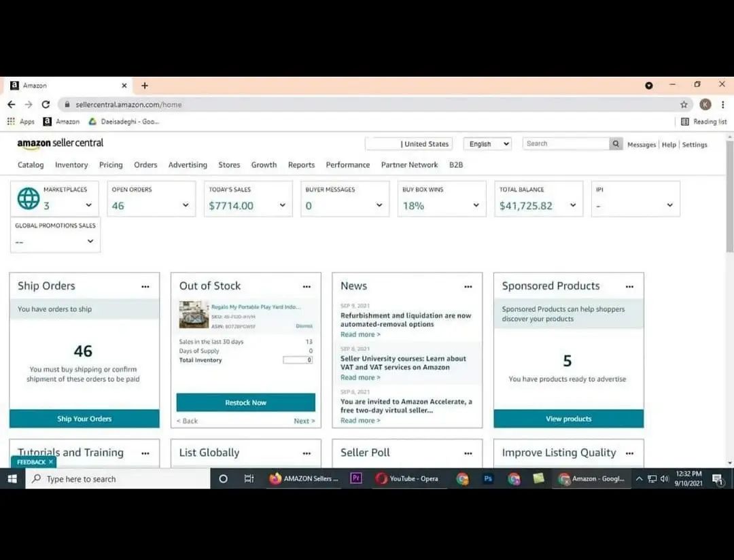734x560 pixels.
Task: Open the Partner Network menu
Action: tap(410, 165)
